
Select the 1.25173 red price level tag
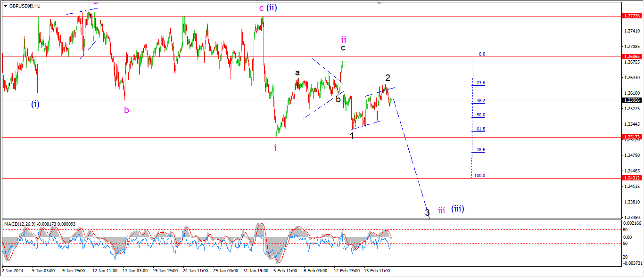coord(632,137)
